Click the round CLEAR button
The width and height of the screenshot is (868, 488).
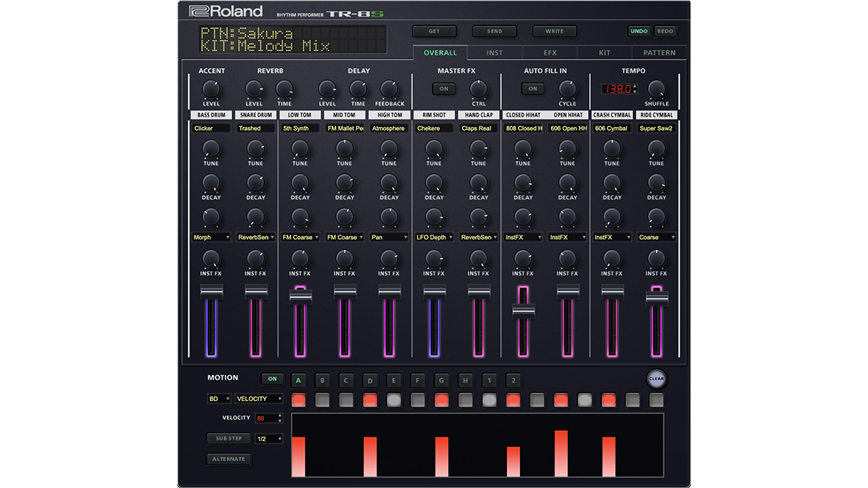click(x=656, y=379)
